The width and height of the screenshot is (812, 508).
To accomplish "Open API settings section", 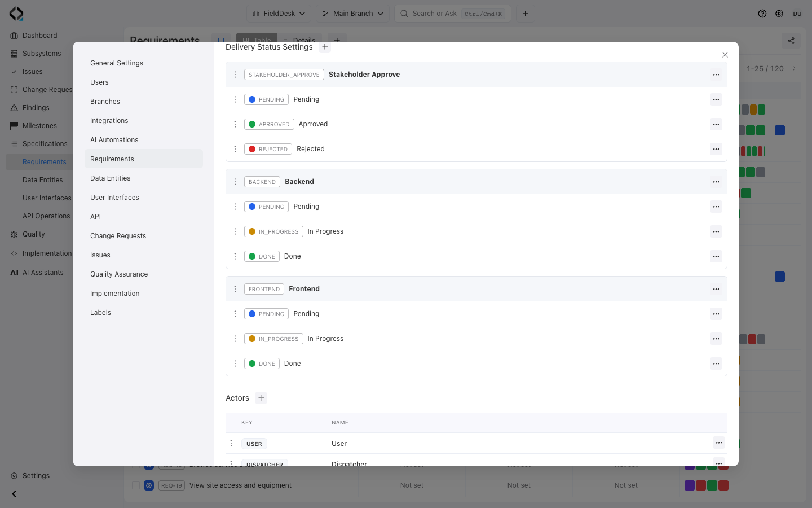I will 144,217.
